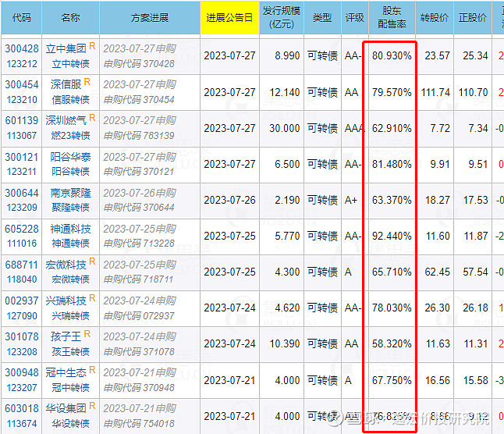The height and width of the screenshot is (434, 504).
Task: Open 孩子王 stock link
Action: point(66,337)
